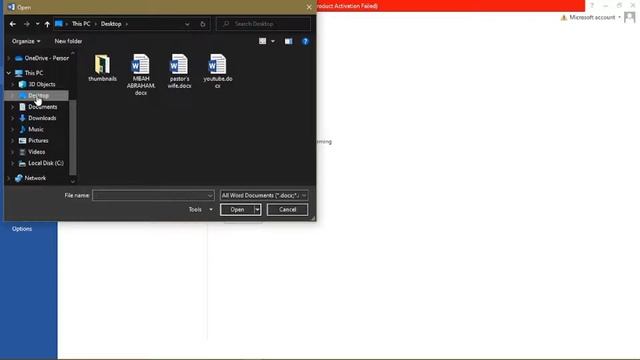
Task: Expand the Documents tree node
Action: (x=13, y=107)
